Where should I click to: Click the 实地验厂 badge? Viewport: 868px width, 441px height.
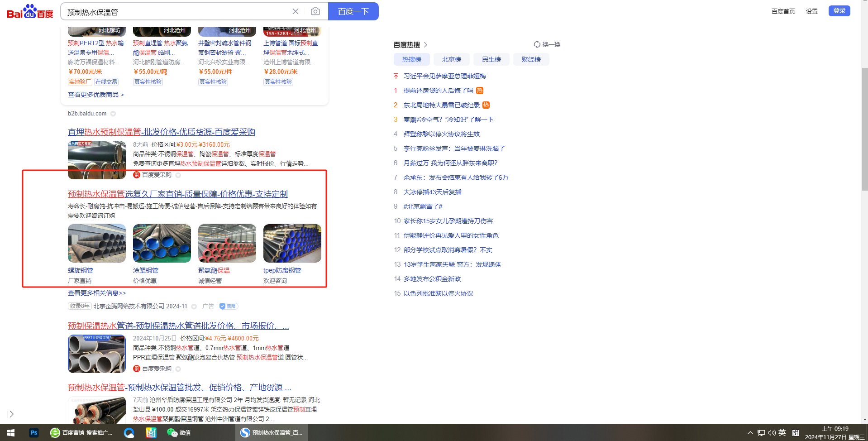click(80, 82)
